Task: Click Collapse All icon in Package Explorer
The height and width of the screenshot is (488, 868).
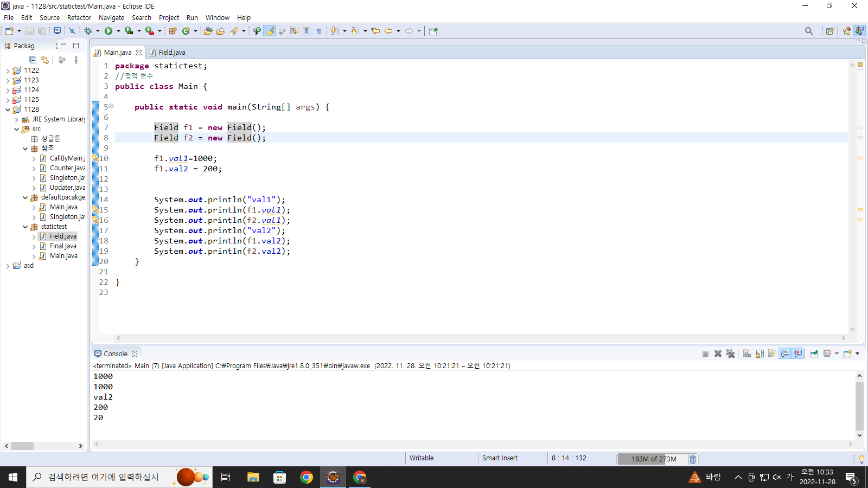Action: (33, 60)
